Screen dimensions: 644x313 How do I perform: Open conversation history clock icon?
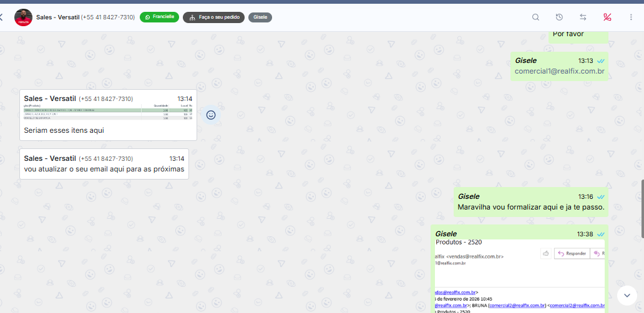click(559, 17)
